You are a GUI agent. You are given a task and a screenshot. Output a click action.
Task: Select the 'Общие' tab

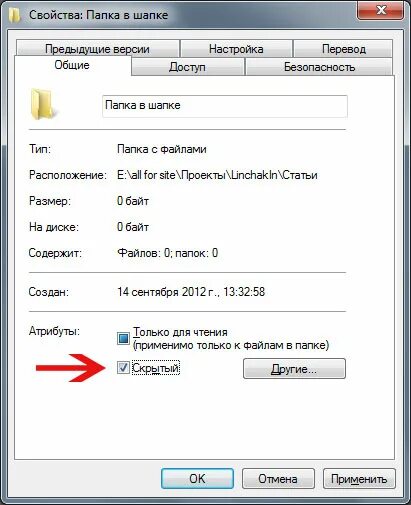point(72,65)
